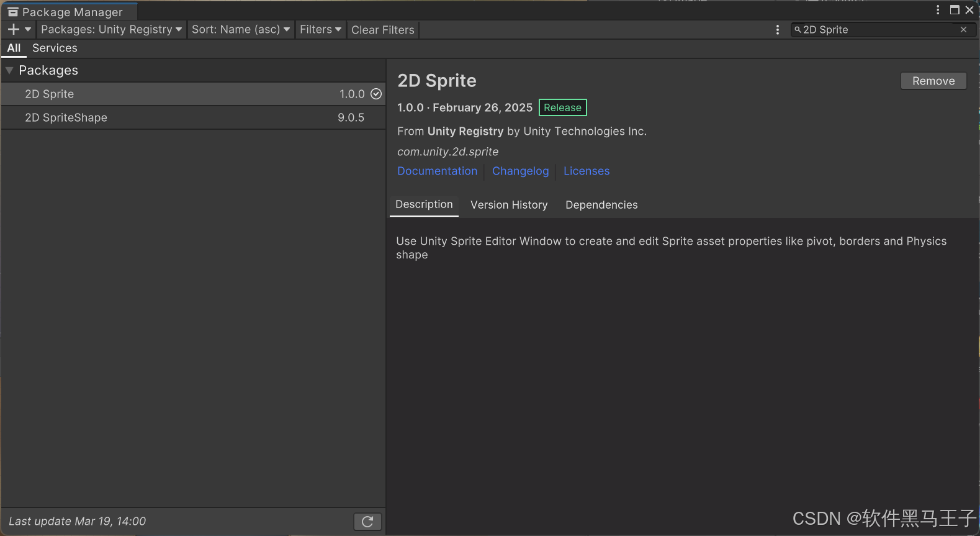Open the Sort: Name (asc) dropdown
This screenshot has width=980, height=536.
[241, 29]
